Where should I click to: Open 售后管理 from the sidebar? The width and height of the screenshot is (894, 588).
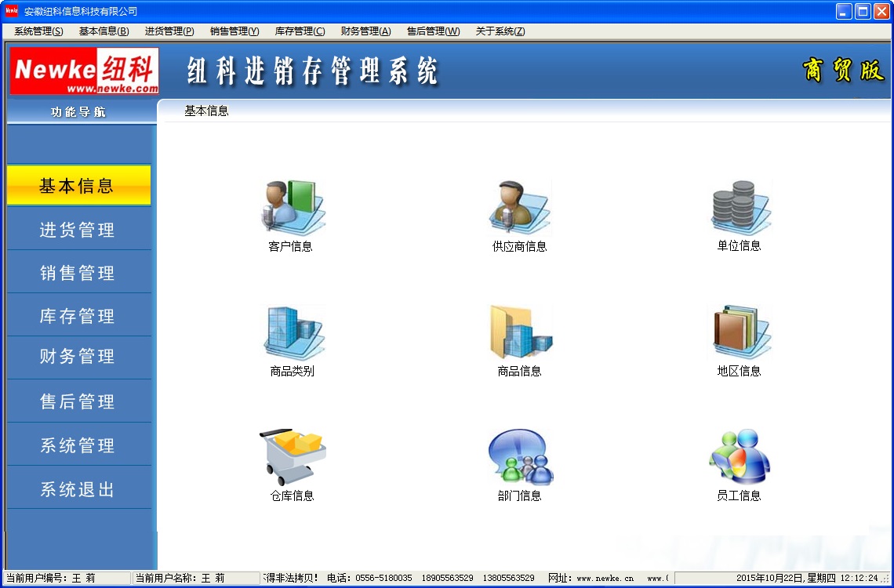[78, 401]
